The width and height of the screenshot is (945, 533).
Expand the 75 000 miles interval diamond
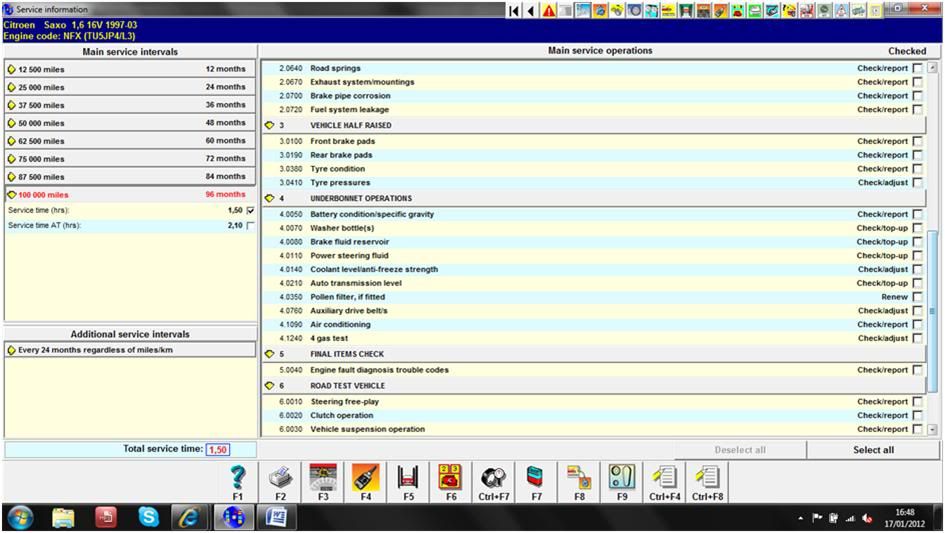coord(11,159)
